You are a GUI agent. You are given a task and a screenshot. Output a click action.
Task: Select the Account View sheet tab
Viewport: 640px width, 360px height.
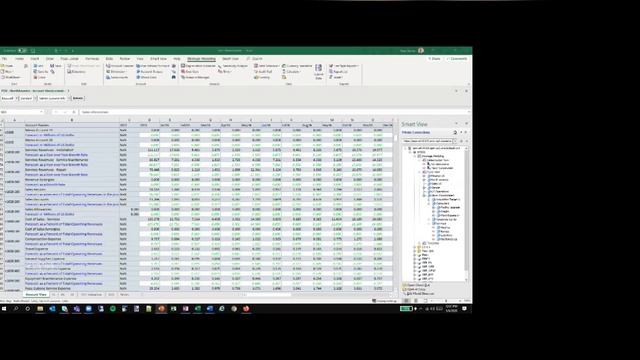(36, 294)
